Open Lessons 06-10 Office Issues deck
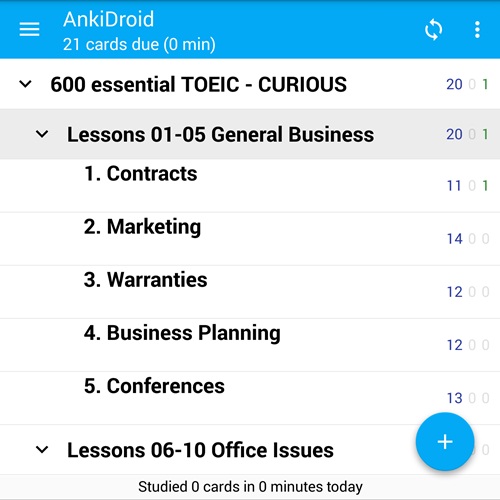The height and width of the screenshot is (500, 500). click(250, 450)
